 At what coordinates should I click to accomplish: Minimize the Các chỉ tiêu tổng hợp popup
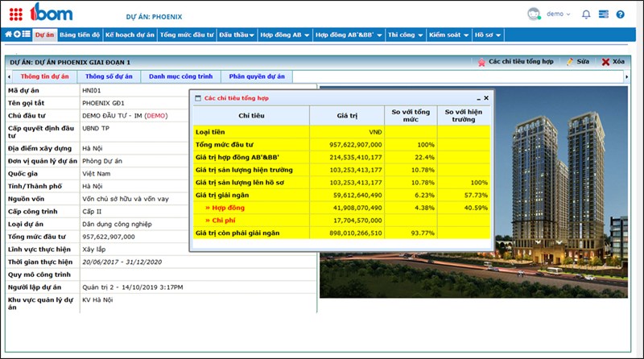pos(477,97)
